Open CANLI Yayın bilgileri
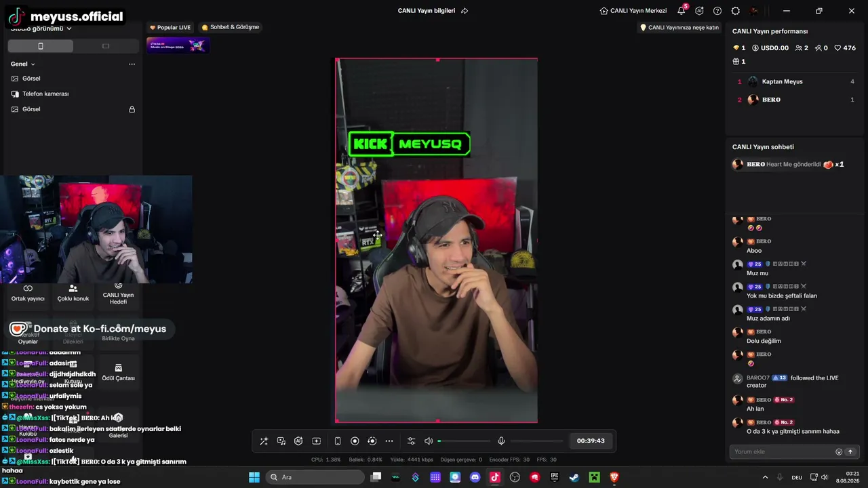Screen dimensions: 868x488 coord(427,11)
